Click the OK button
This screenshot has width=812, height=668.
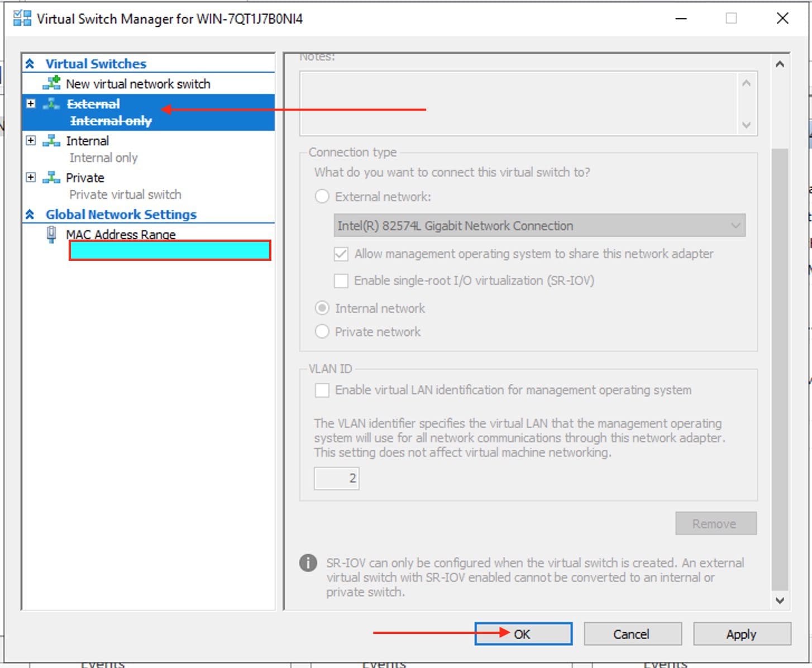click(x=523, y=634)
